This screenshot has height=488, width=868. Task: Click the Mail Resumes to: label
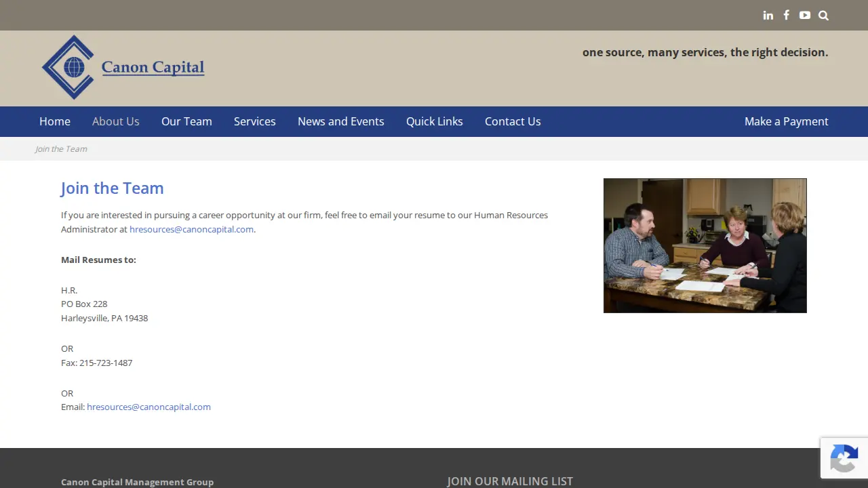[x=98, y=260]
